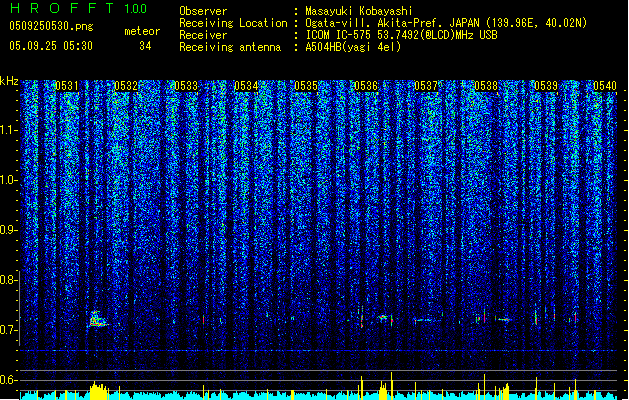
Task: Click the 0.6 kHz axis label
Action: click(8, 380)
